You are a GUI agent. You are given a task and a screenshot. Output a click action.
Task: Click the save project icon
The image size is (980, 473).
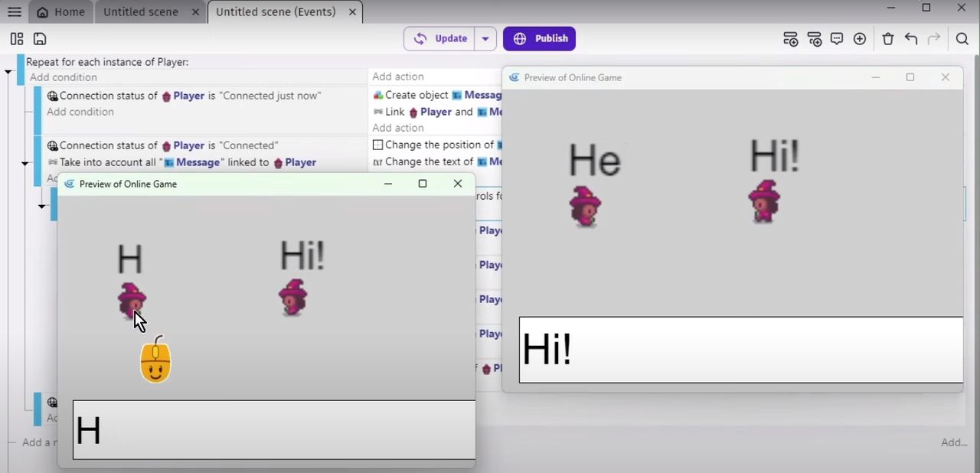(40, 38)
